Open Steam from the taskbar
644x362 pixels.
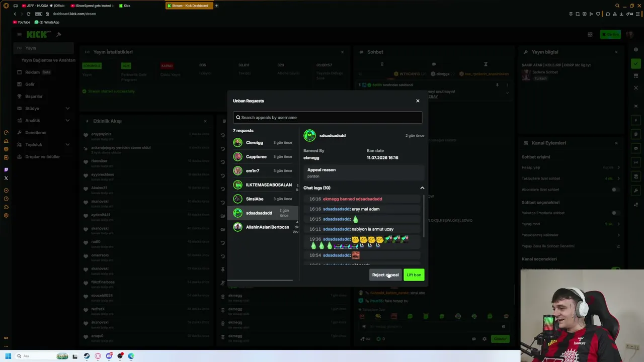(87, 356)
